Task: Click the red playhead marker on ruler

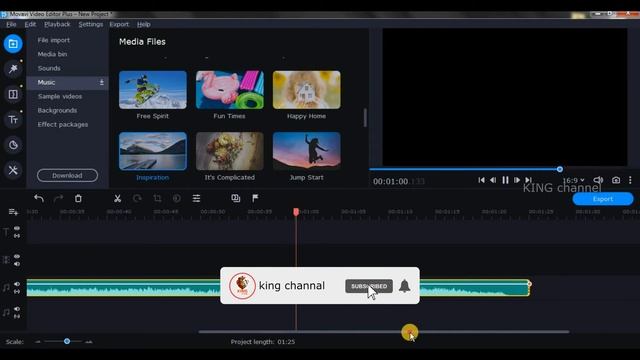Action: tap(296, 212)
